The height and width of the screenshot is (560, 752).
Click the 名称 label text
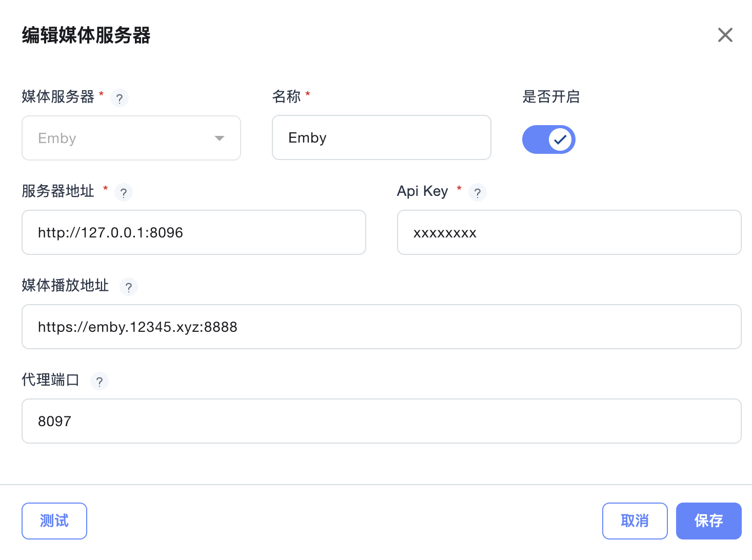[x=286, y=96]
